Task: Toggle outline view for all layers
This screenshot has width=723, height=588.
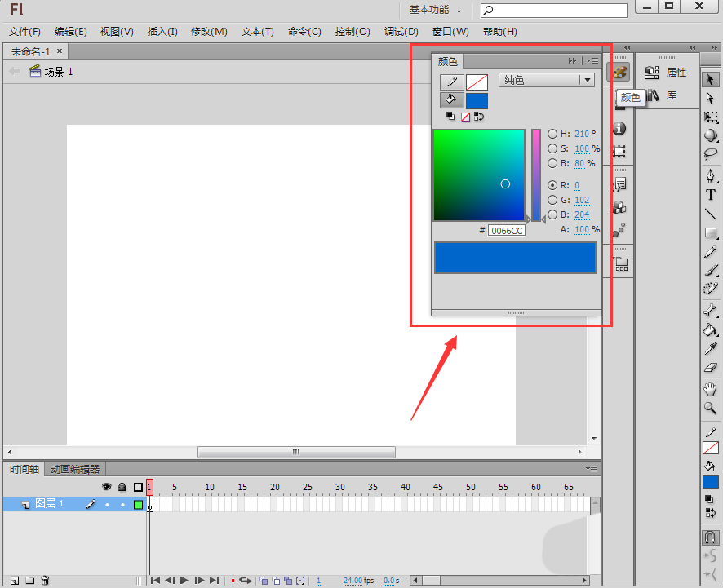Action: 138,487
